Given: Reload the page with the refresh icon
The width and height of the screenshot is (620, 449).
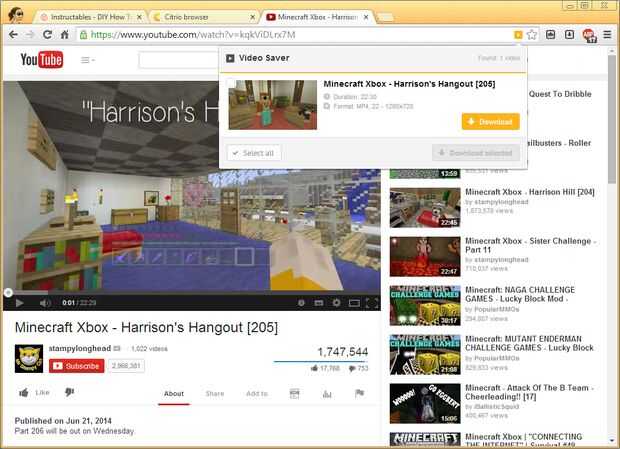Looking at the screenshot, I should [x=47, y=35].
